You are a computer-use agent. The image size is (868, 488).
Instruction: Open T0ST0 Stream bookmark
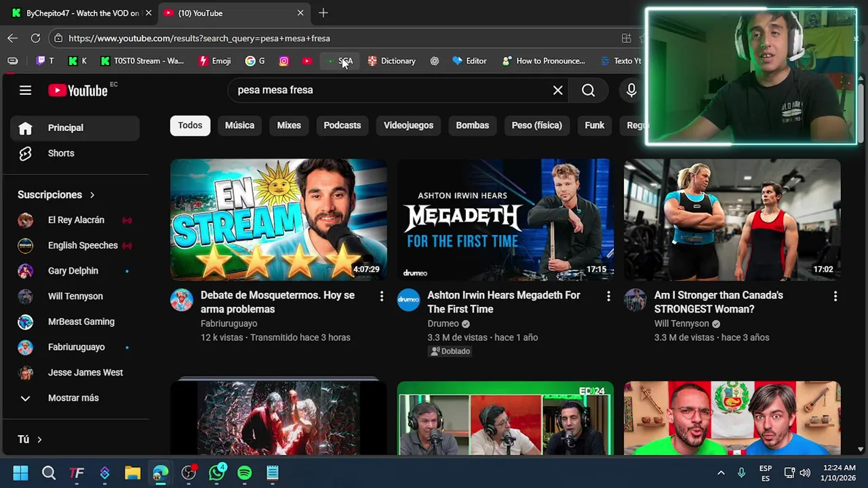tap(142, 61)
